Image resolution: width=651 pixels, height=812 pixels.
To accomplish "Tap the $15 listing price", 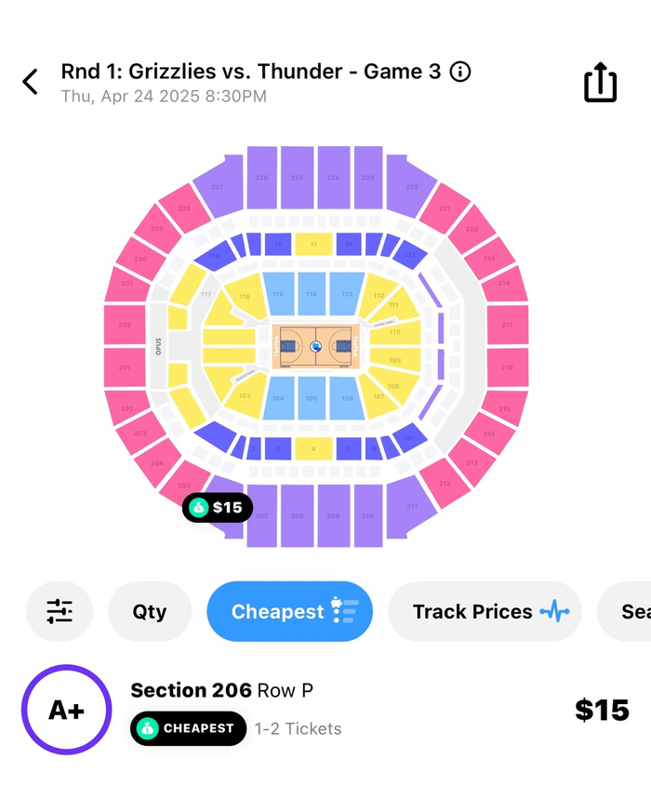I will (602, 710).
